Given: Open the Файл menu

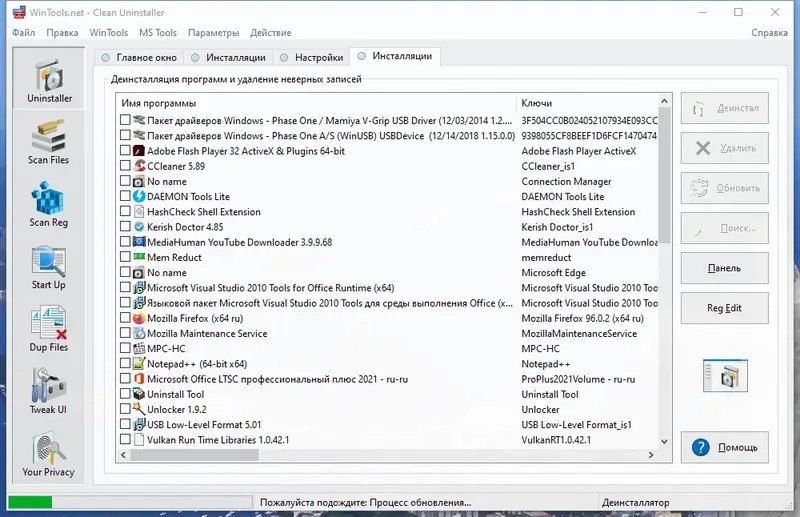Looking at the screenshot, I should click(x=23, y=33).
